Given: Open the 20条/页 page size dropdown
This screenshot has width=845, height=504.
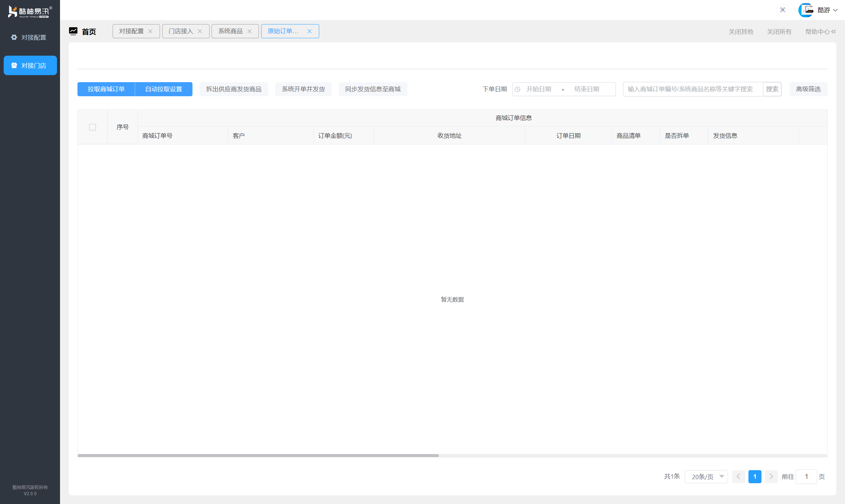Looking at the screenshot, I should (706, 477).
